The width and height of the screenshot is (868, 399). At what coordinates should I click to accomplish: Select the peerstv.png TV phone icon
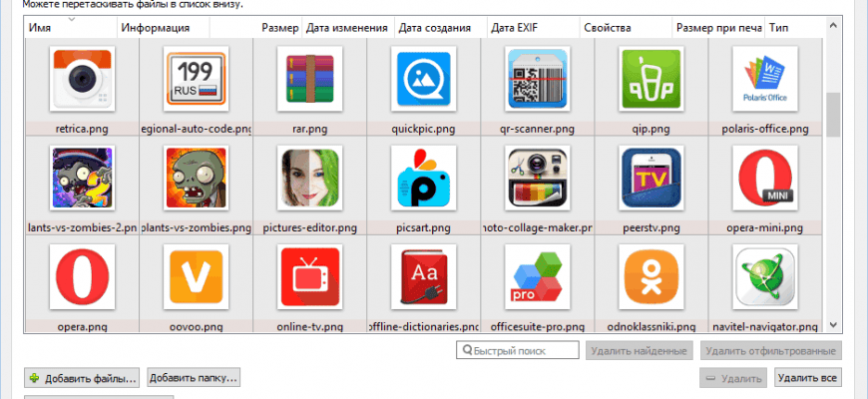tap(651, 178)
